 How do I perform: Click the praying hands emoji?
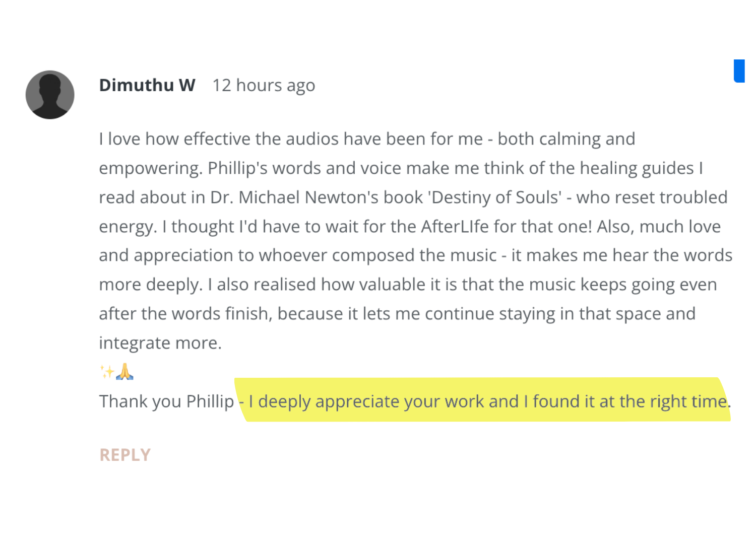point(124,372)
